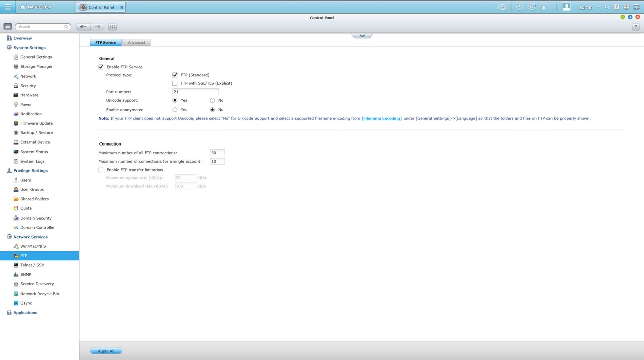Screen dimensions: 644x360
Task: Click the admin user avatar
Action: [567, 7]
